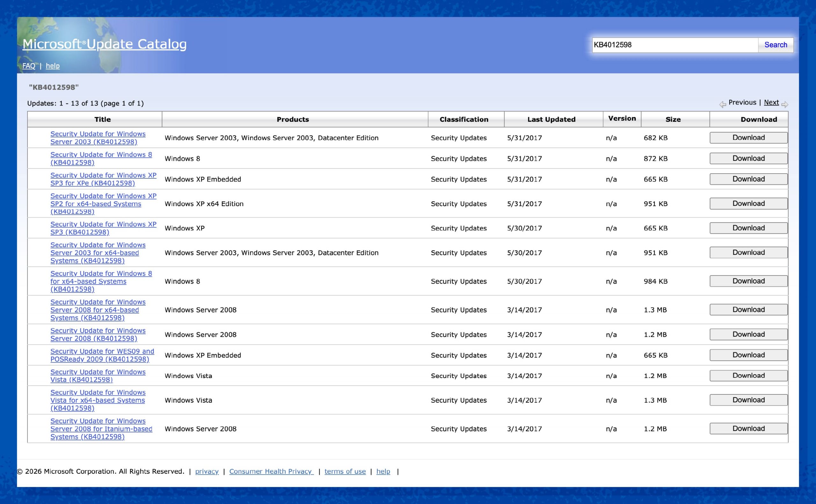Screen dimensions: 816x504
Task: Open the privacy page in the footer
Action: pyautogui.click(x=207, y=471)
